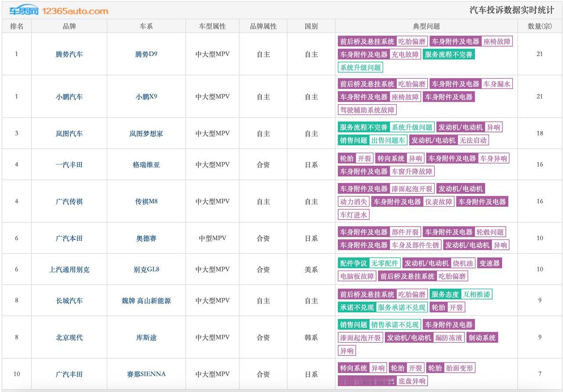Image resolution: width=563 pixels, height=392 pixels.
Task: Click the 国别 column header
Action: (311, 26)
